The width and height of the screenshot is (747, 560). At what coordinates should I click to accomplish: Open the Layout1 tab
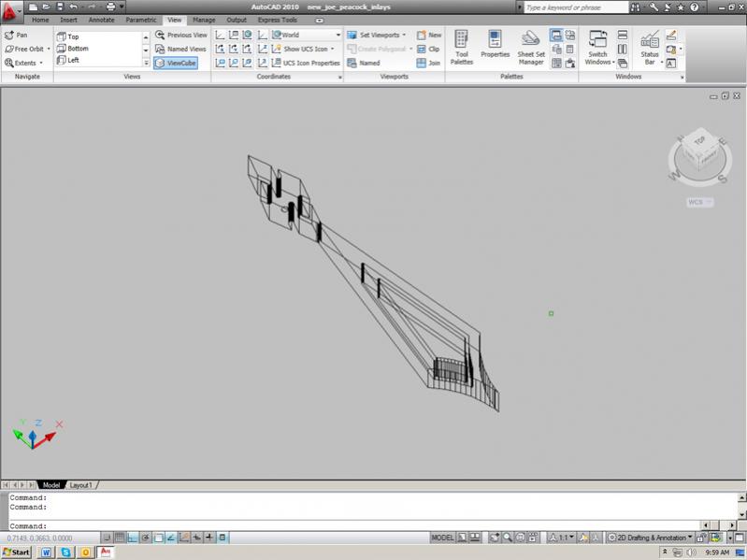tap(80, 485)
